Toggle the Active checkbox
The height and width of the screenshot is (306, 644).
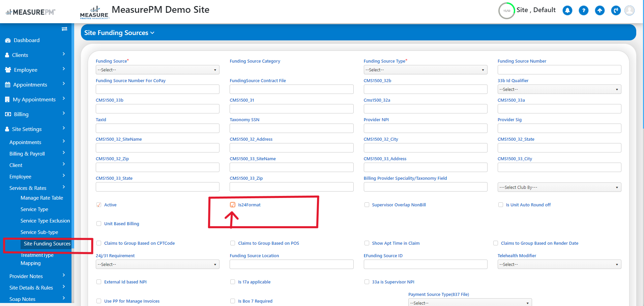pos(99,205)
